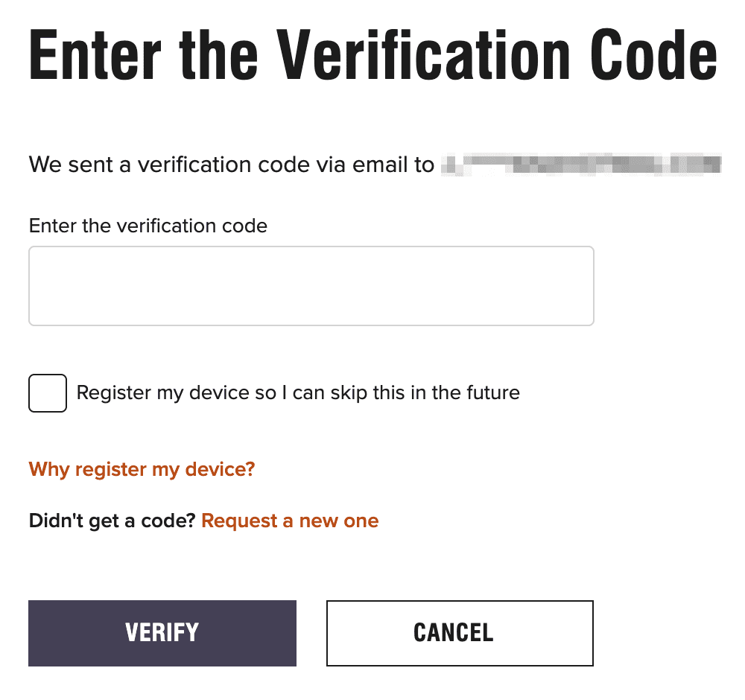Click the Didn't get a code text
745x700 pixels.
(112, 521)
